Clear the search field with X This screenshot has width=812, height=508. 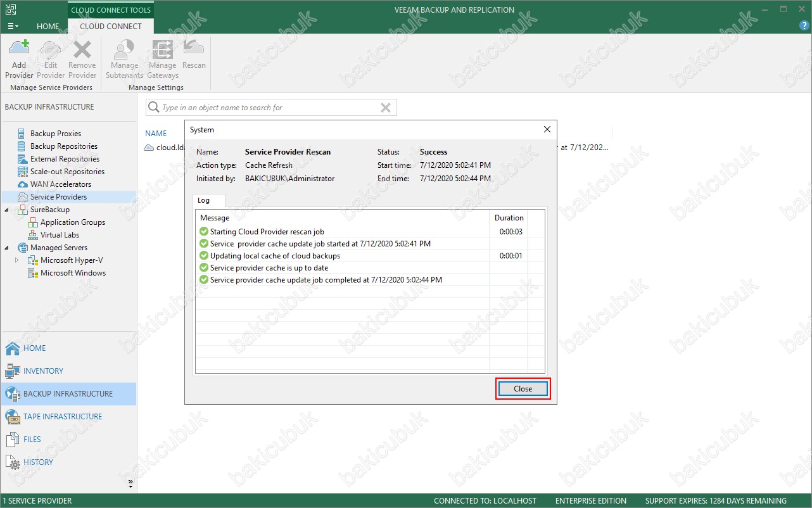pyautogui.click(x=385, y=108)
